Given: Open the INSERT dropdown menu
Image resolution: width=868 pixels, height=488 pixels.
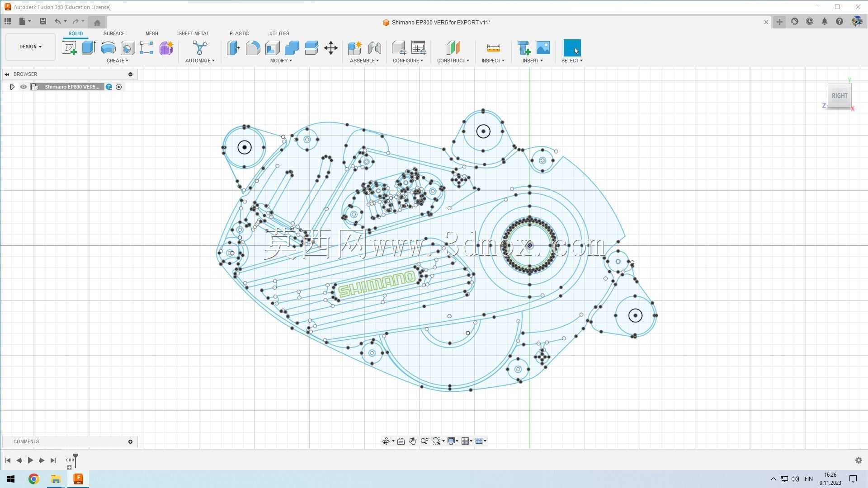Looking at the screenshot, I should pos(533,61).
